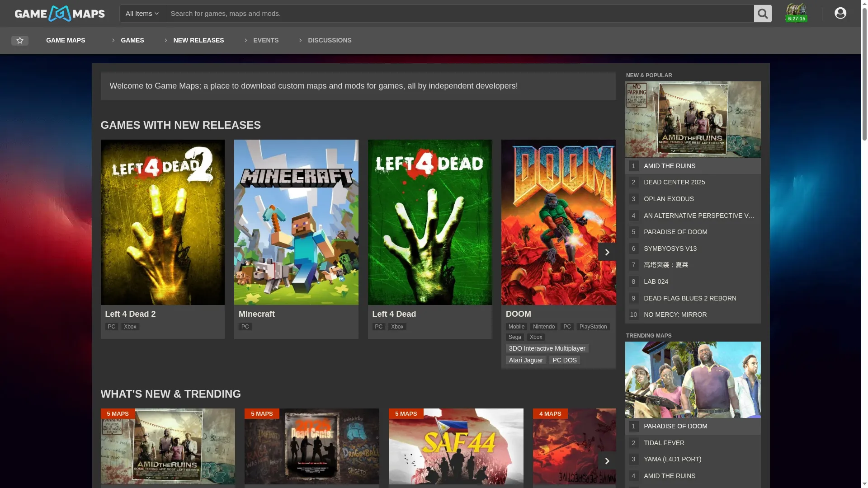The image size is (868, 488).
Task: Open PARADISE OF DOOM in Trending Maps
Action: coord(693,426)
